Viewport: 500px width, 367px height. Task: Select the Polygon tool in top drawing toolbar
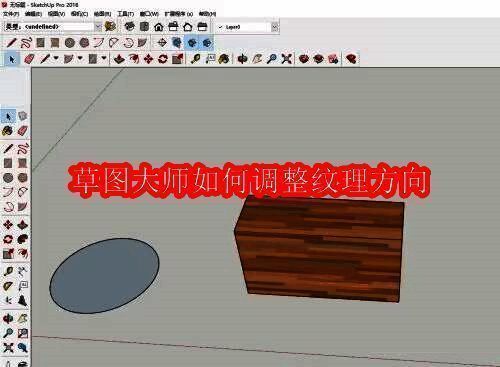pyautogui.click(x=84, y=43)
